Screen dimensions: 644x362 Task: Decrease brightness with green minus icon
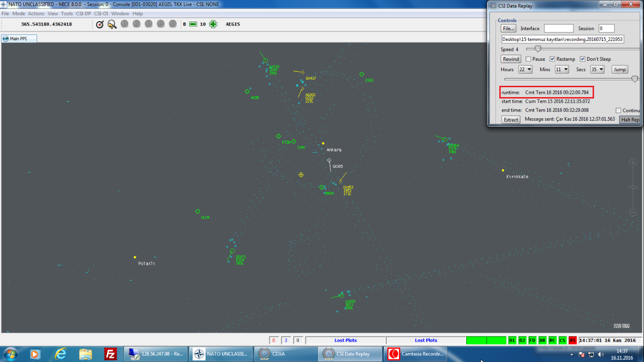click(193, 24)
